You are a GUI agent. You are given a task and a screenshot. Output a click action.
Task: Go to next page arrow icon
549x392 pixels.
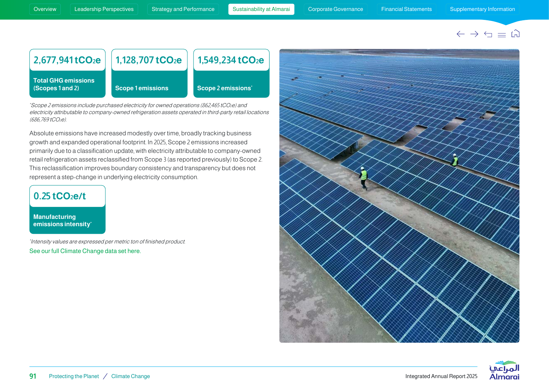[x=474, y=34]
